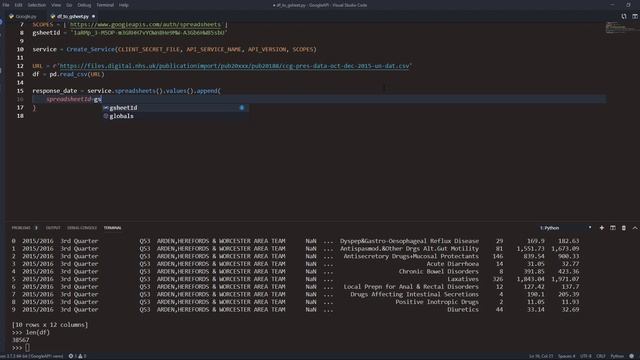Open the File menu
Viewport: 640px width, 360px height.
pos(6,5)
